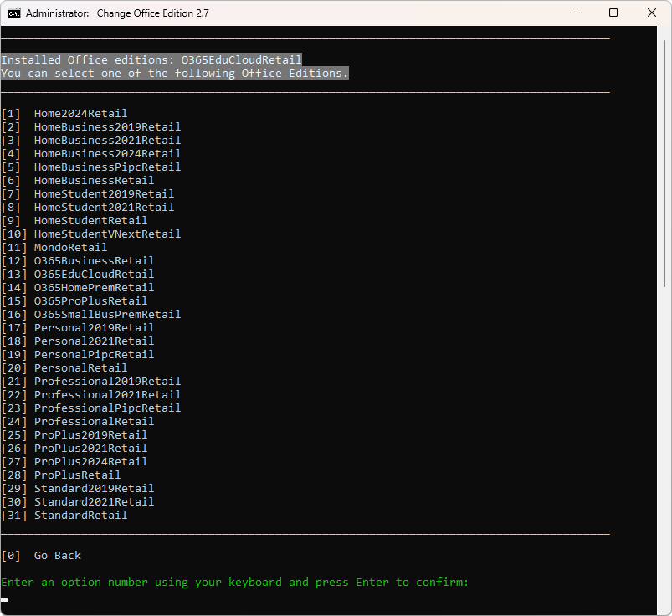Click the scrollbar up arrow
Screen dimensions: 672x616
click(666, 32)
